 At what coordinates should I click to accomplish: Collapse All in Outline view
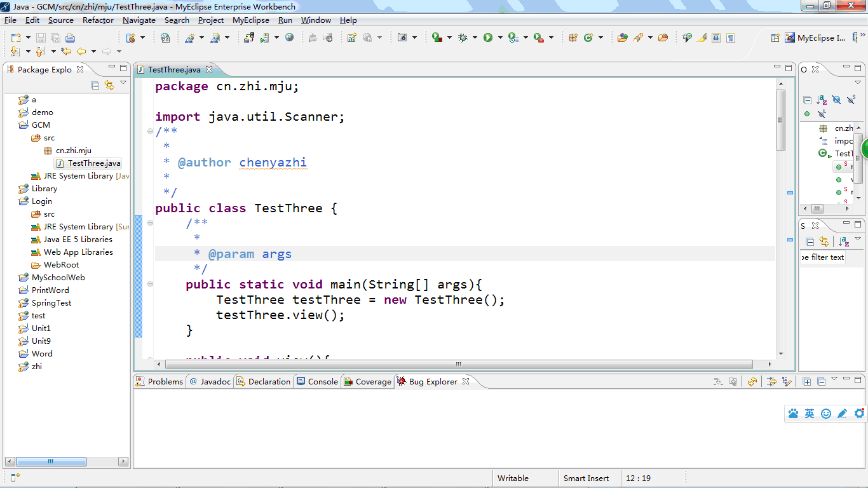coord(807,100)
